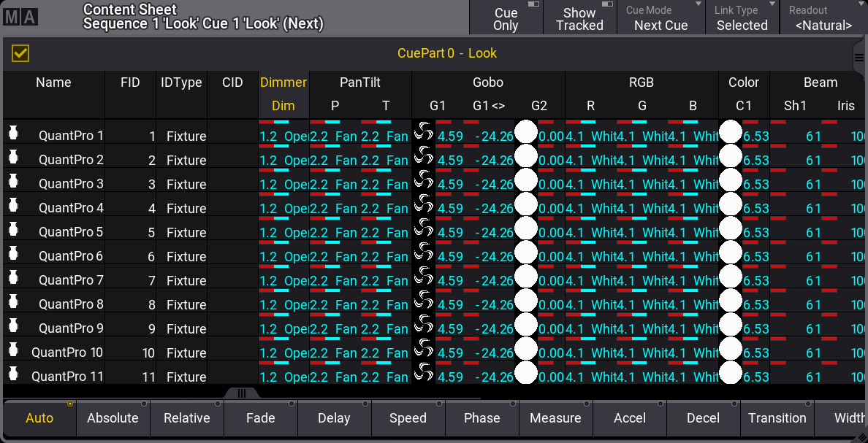Click the fixture icon beside QuantPro 5
The width and height of the screenshot is (868, 443).
[13, 228]
